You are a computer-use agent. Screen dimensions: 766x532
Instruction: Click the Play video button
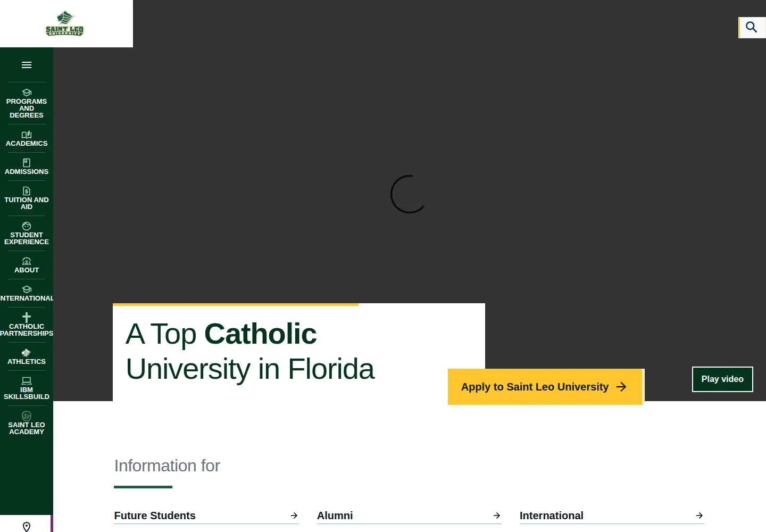click(x=722, y=379)
